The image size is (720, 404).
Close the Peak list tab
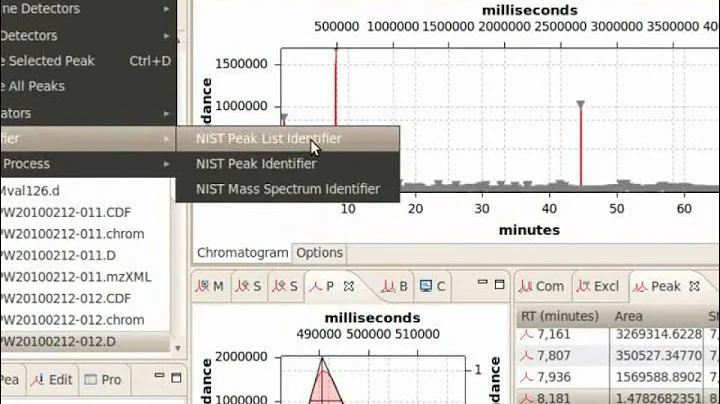(x=695, y=286)
